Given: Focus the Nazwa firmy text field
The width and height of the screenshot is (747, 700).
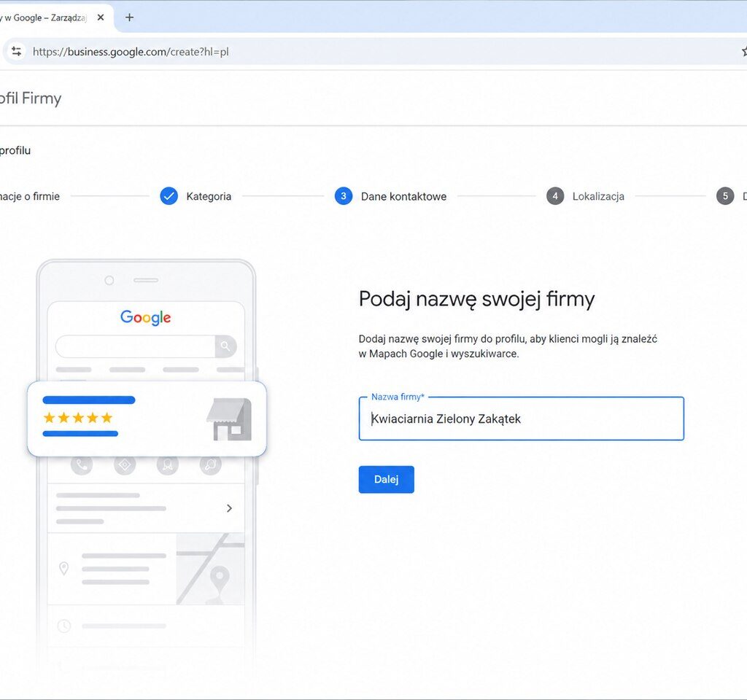Looking at the screenshot, I should coord(521,419).
